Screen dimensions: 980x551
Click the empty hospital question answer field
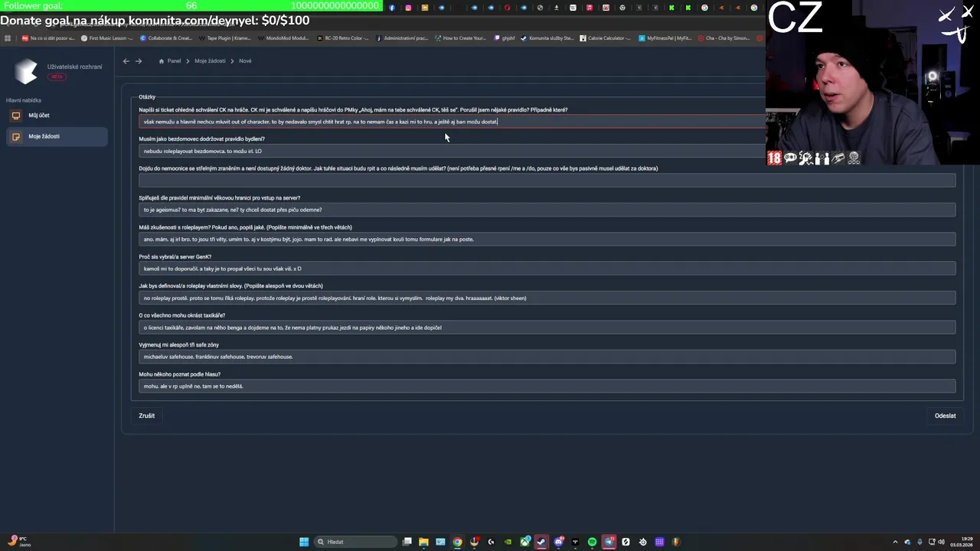[547, 181]
